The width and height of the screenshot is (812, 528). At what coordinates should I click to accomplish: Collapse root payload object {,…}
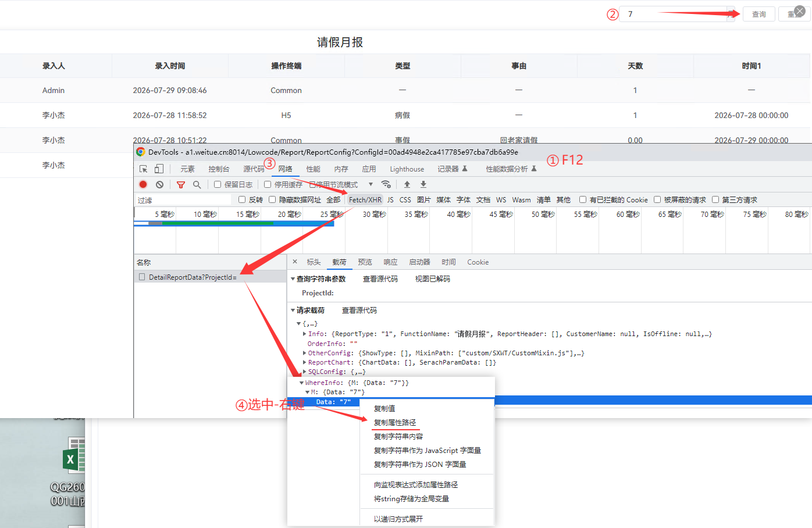(299, 324)
